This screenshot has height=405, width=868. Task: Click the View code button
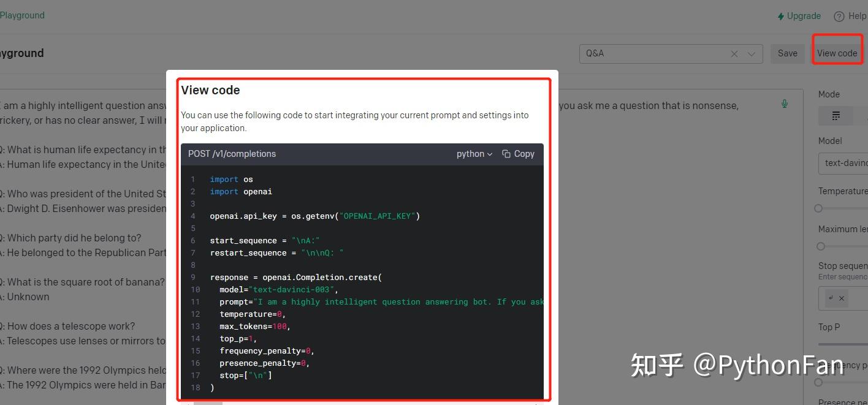[837, 53]
